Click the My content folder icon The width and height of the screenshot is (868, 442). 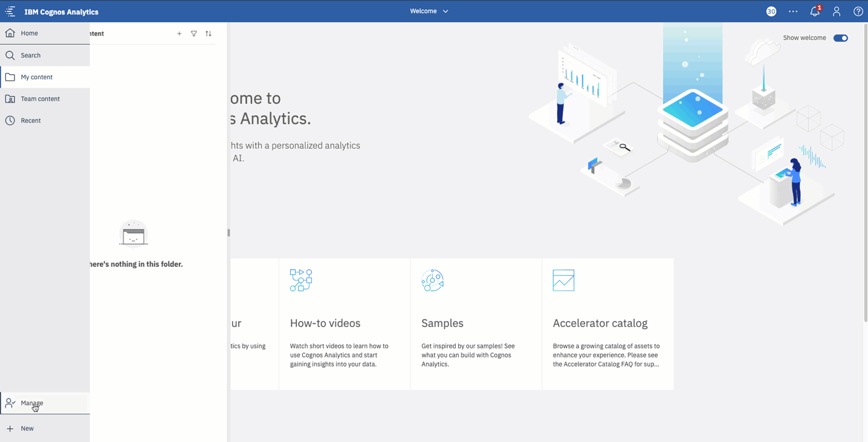point(10,77)
